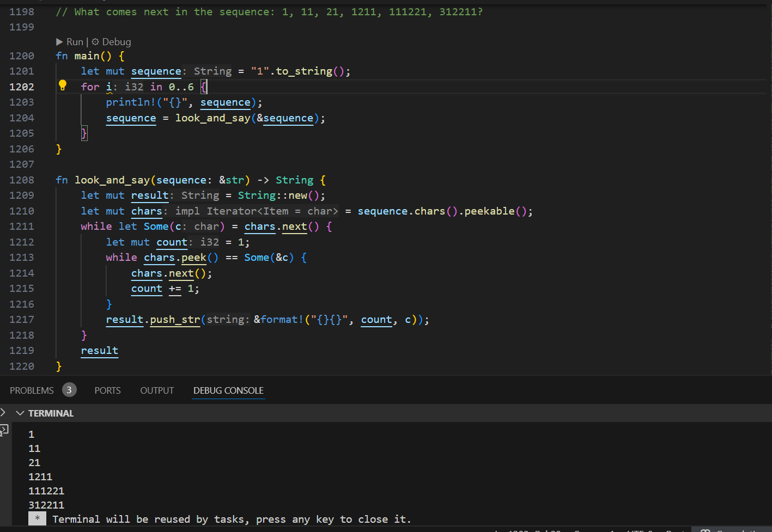Select the DEBUG CONSOLE tab
772x532 pixels.
pos(228,390)
